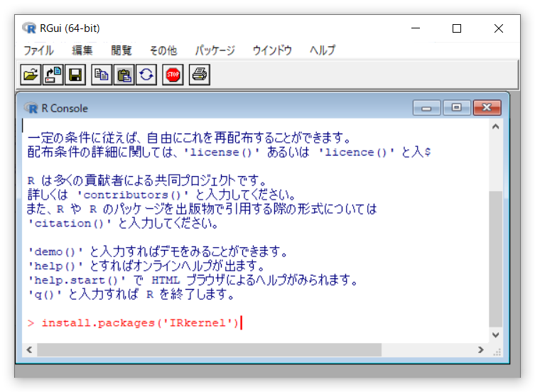Viewport: 535px width, 392px height.
Task: Open the ウインドウ menu
Action: click(272, 50)
